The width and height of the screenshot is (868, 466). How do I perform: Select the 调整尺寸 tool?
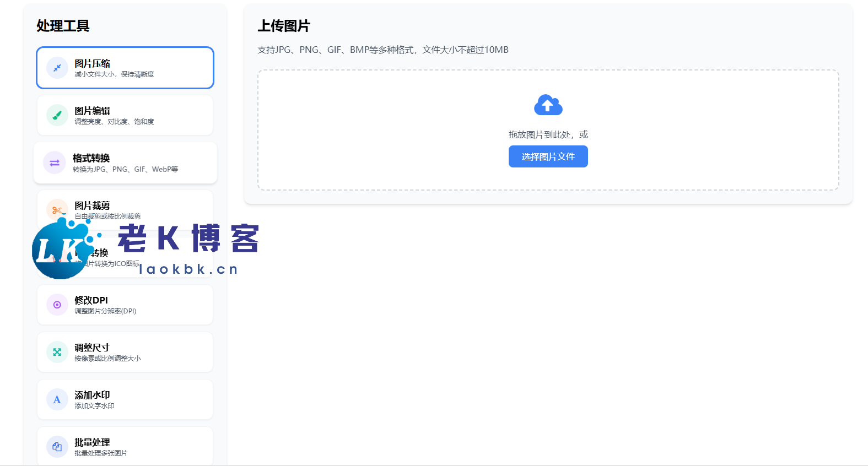pos(92,348)
